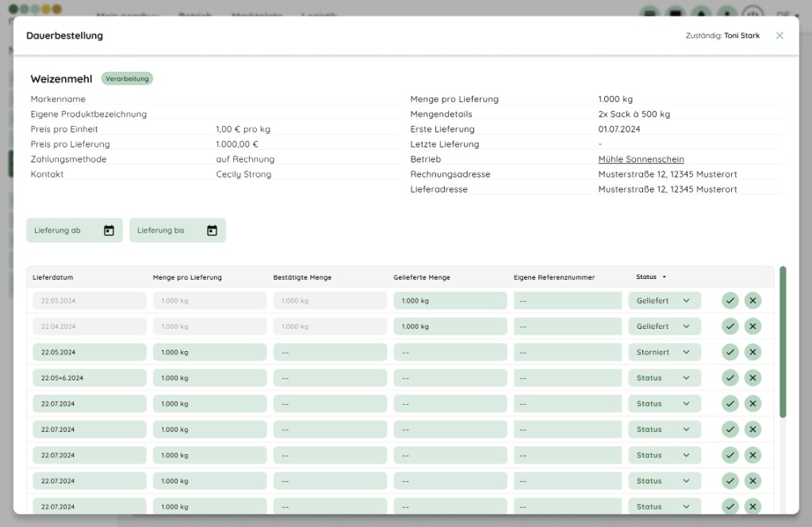Viewport: 812px width, 527px height.
Task: Cancel the 22.03.2024 delivery row with X
Action: [x=753, y=301]
